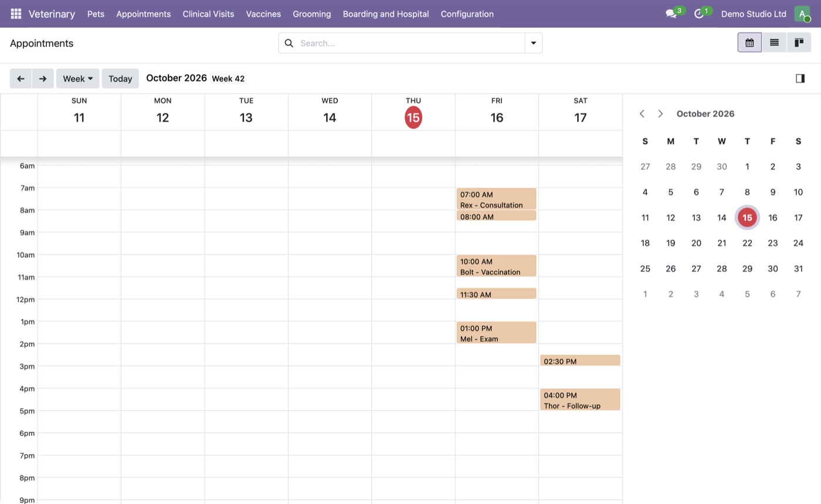Open the Clinical Visits menu
This screenshot has width=821, height=504.
tap(208, 13)
